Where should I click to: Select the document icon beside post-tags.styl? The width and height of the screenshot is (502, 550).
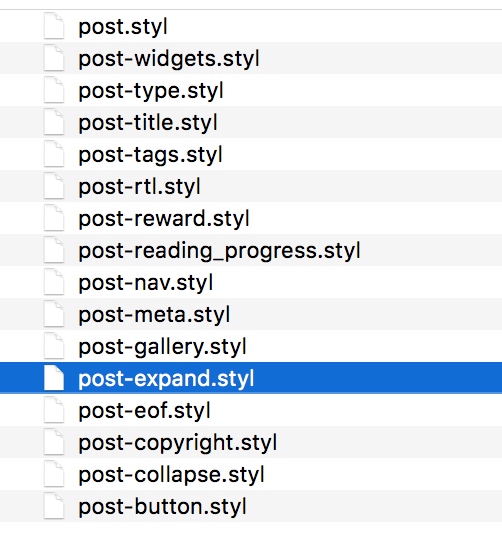click(54, 154)
